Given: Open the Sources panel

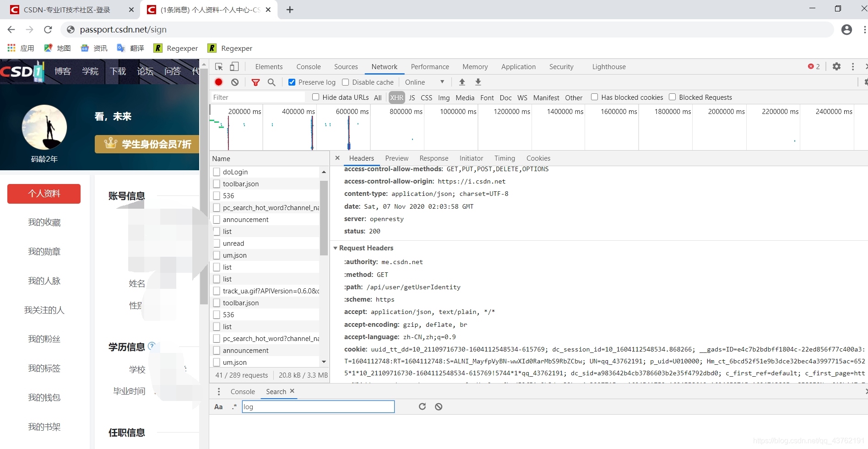Looking at the screenshot, I should [x=346, y=66].
